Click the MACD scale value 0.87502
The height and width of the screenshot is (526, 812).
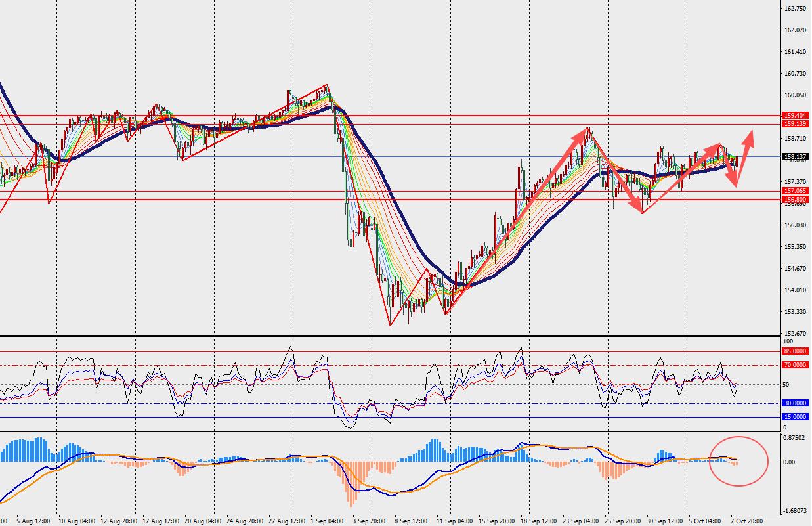tap(795, 437)
